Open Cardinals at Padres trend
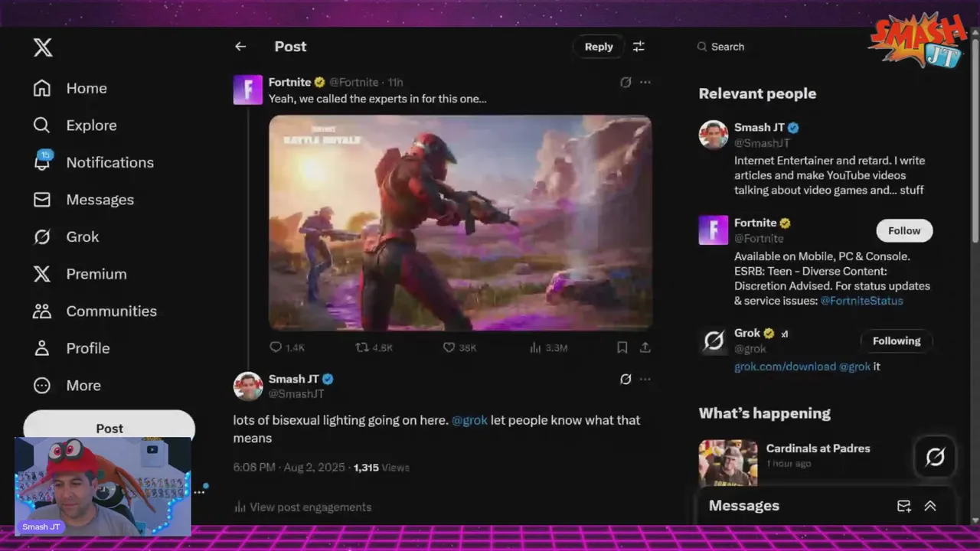Screen dimensions: 980x551 [818, 448]
